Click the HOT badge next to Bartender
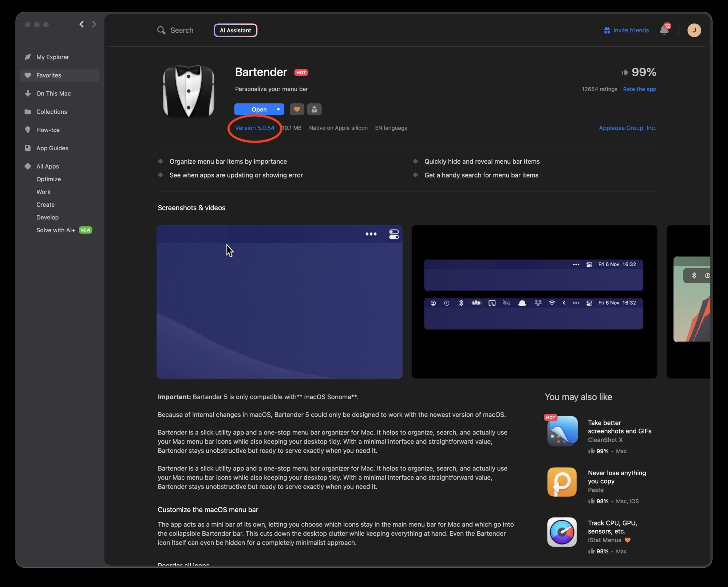 point(301,72)
